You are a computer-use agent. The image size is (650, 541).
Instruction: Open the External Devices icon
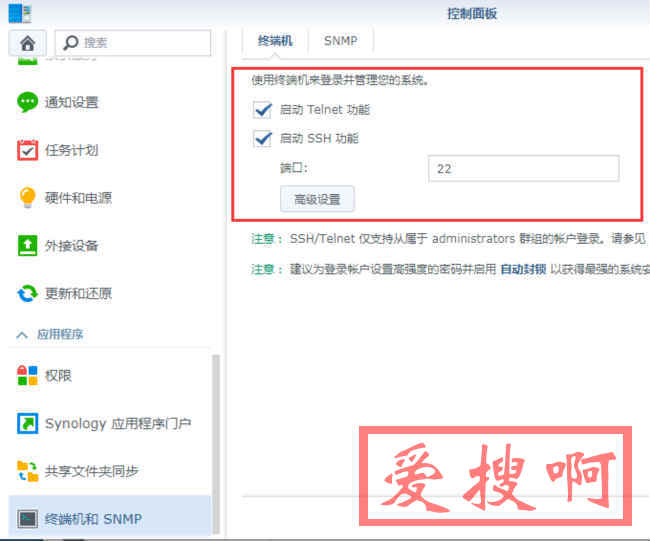point(28,246)
